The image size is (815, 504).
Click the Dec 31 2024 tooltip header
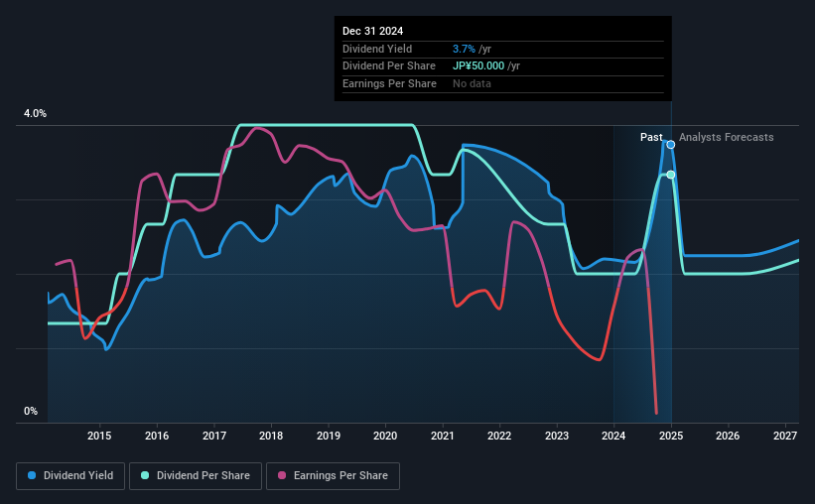coord(372,31)
